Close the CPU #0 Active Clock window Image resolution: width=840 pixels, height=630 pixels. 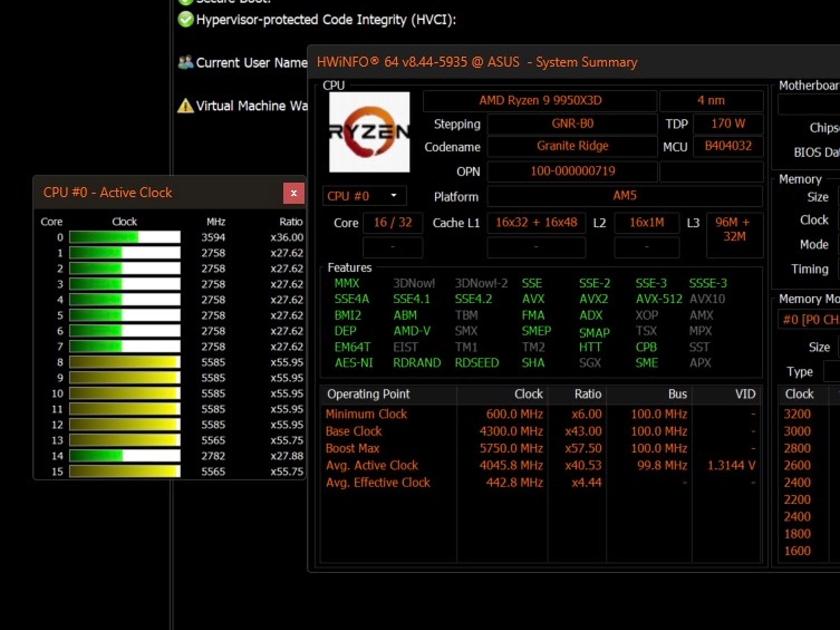click(294, 193)
